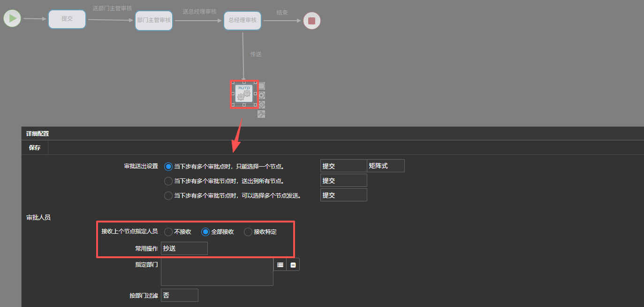Open the 按部门过滤 dropdown showing 否

(179, 296)
